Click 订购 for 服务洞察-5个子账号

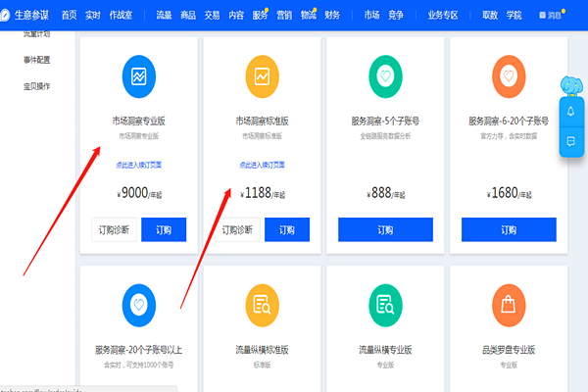(x=385, y=229)
